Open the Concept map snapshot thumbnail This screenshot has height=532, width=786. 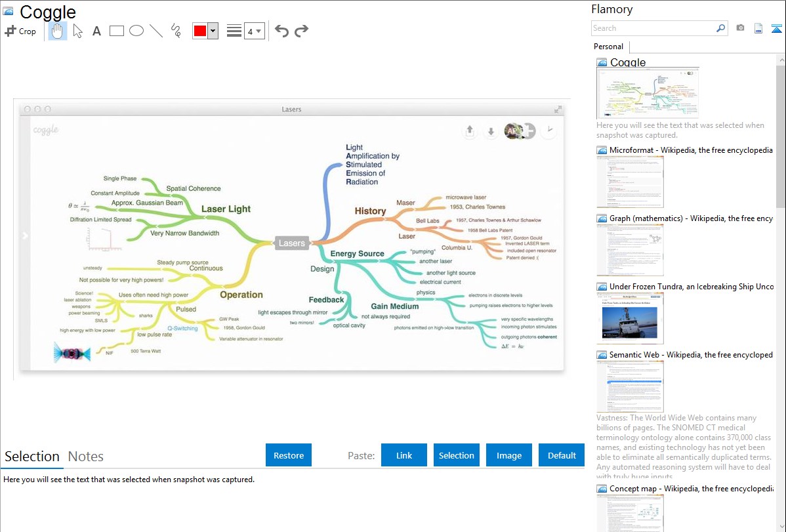point(630,514)
